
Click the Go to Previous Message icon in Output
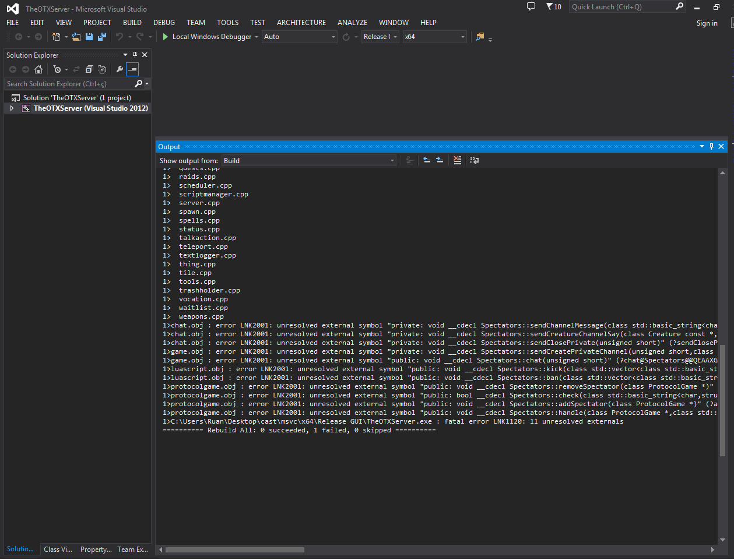[x=427, y=160]
